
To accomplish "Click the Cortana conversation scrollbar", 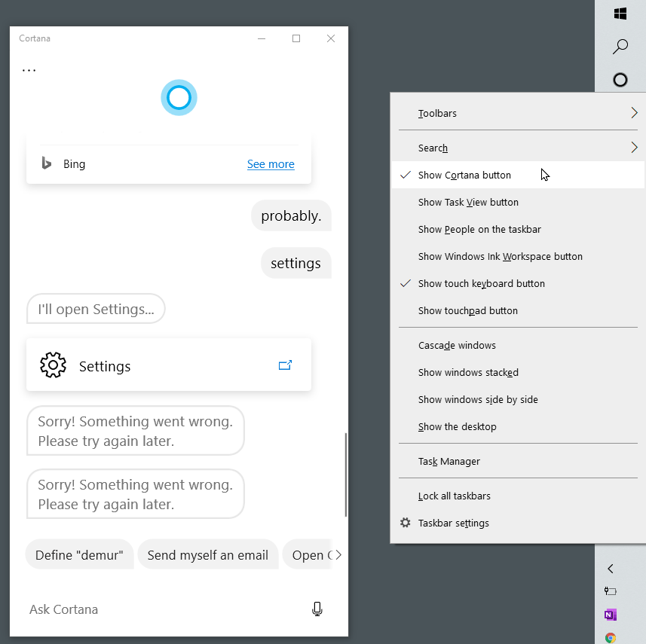I will click(346, 475).
